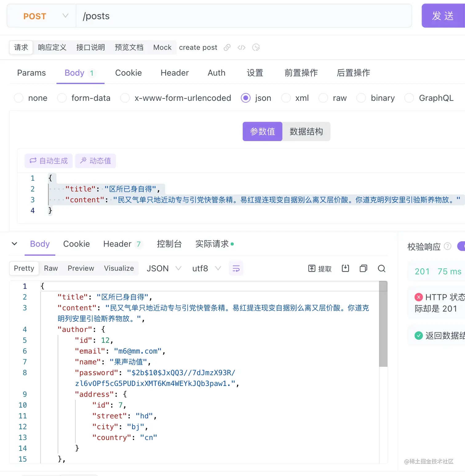Viewport: 465px width, 476px height.
Task: Switch to the Mock tab
Action: (162, 47)
